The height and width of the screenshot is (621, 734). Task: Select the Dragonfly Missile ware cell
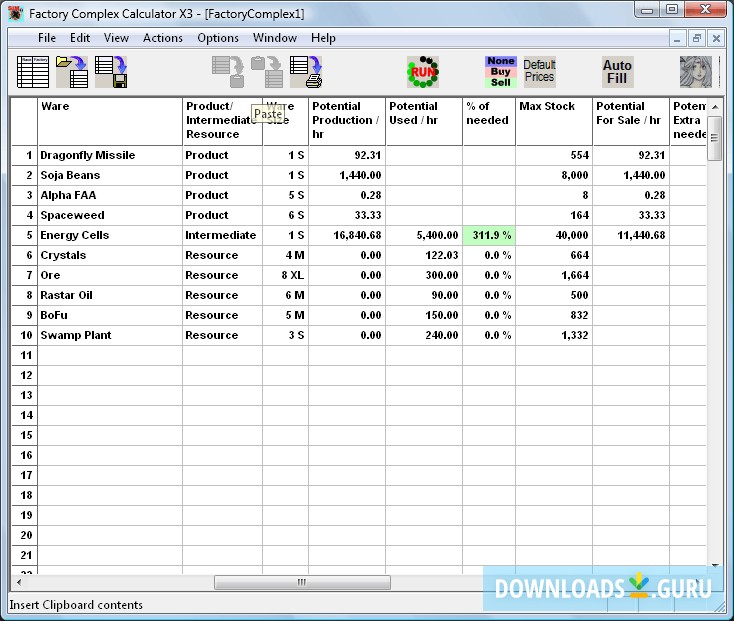(110, 155)
